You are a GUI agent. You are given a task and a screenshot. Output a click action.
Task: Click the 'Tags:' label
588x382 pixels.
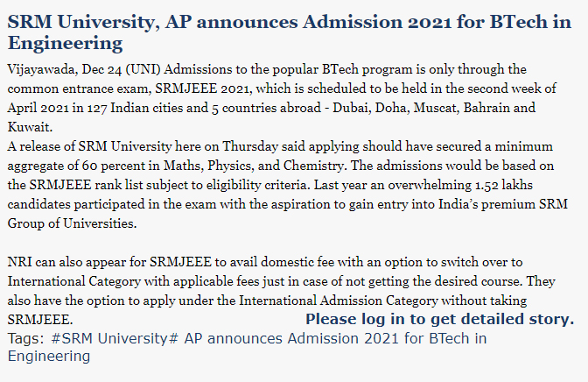point(26,337)
